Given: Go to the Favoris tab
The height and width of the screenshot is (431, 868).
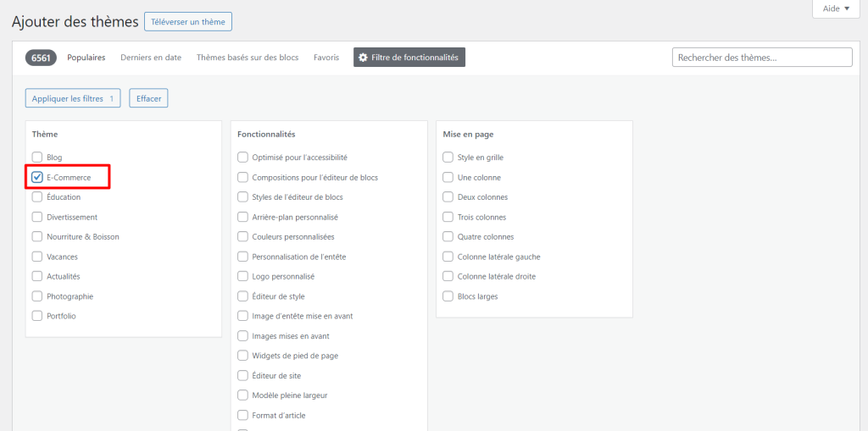Looking at the screenshot, I should coord(326,58).
